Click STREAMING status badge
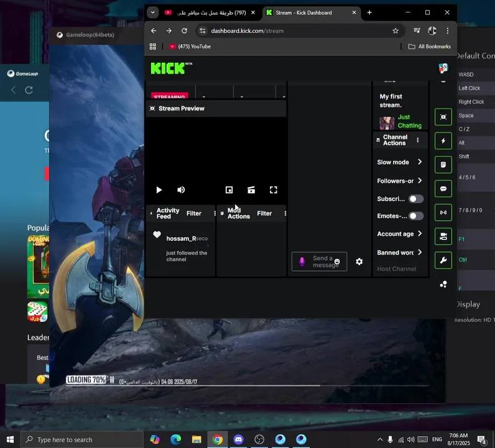 (x=170, y=96)
